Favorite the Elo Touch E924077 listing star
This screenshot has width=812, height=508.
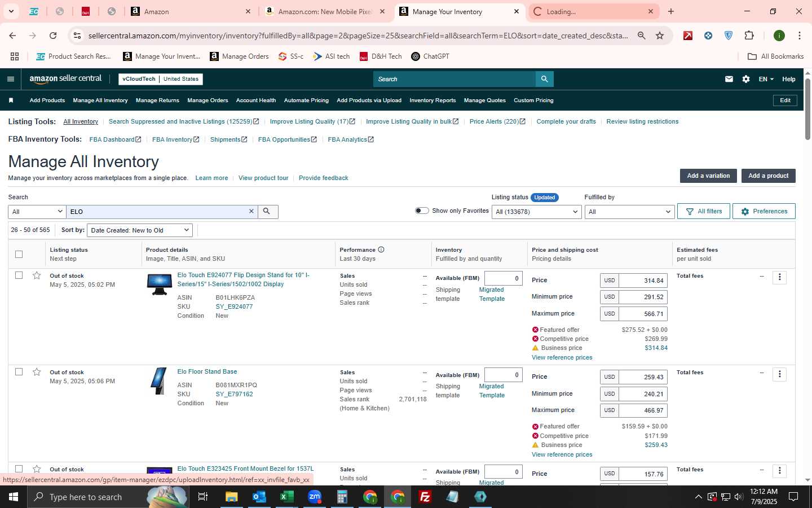click(x=37, y=275)
